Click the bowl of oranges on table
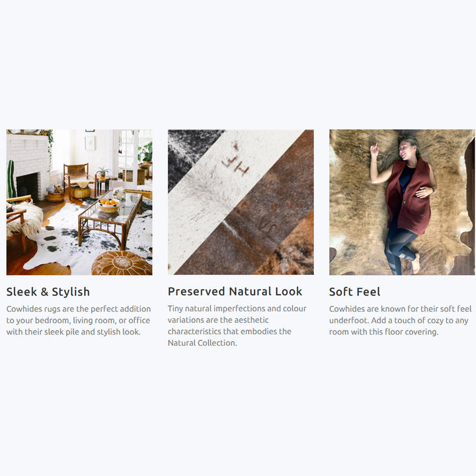476x476 pixels. coord(109,205)
